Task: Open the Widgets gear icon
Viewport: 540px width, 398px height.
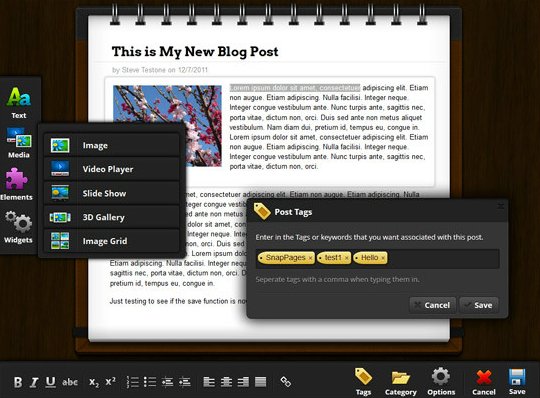Action: point(18,227)
